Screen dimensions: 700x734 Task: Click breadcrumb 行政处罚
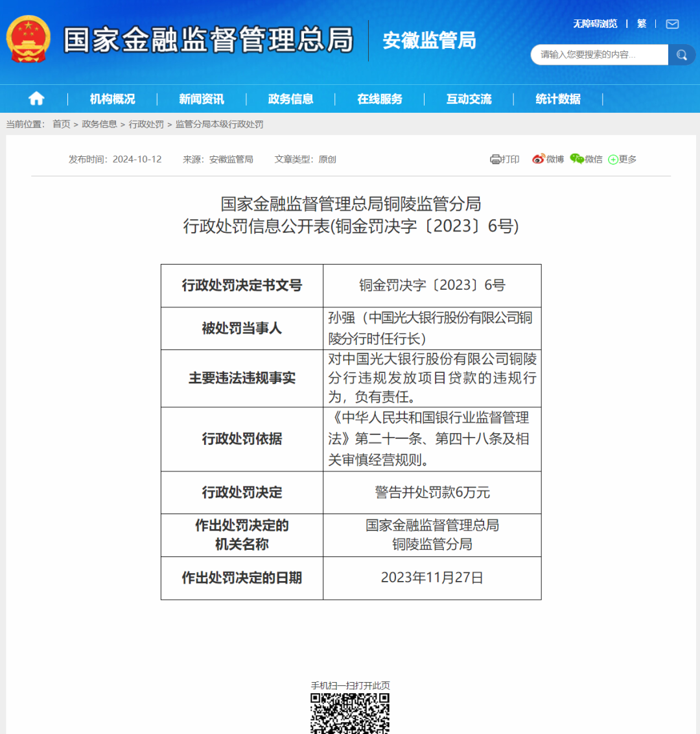tap(146, 124)
